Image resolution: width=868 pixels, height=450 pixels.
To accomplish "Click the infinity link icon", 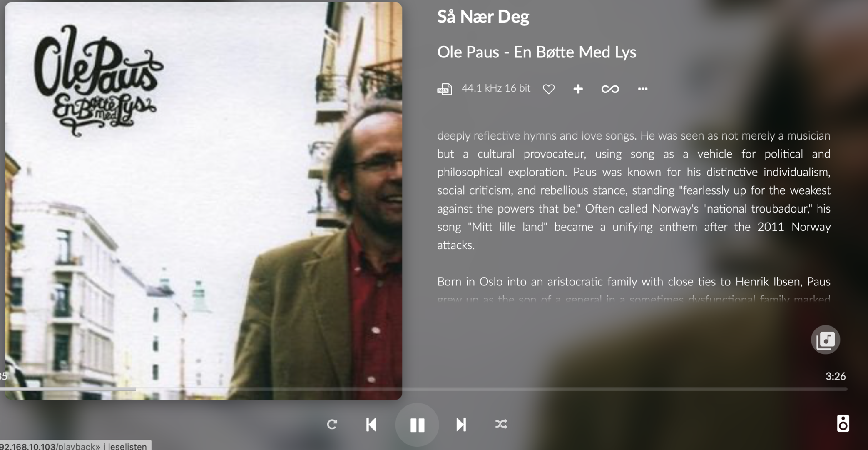I will point(610,89).
